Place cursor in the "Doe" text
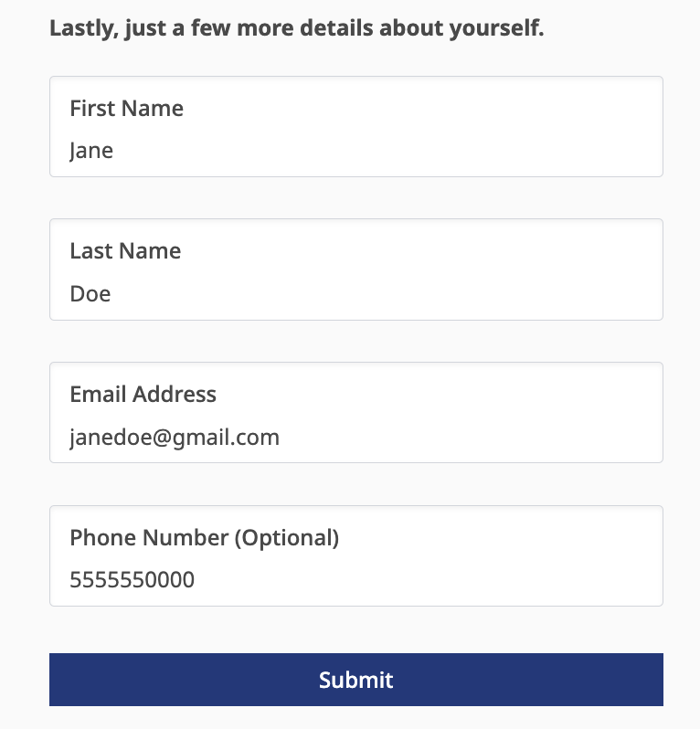700x729 pixels. click(90, 294)
